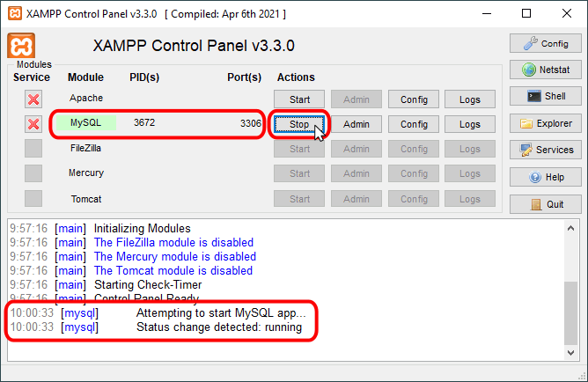Click log line 'Initializing Modules'

[x=142, y=228]
